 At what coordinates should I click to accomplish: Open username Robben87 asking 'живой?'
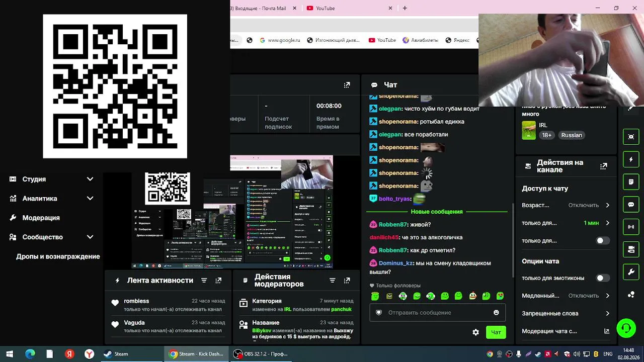[393, 225]
